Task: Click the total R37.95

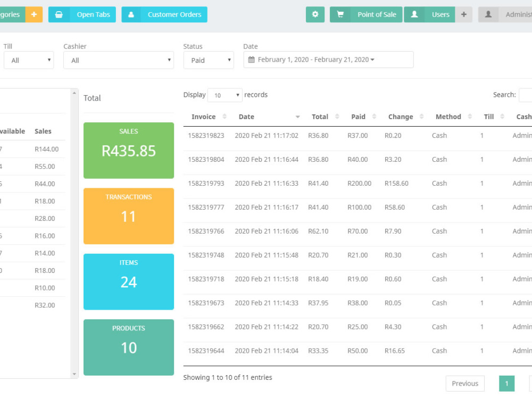Action: (318, 303)
